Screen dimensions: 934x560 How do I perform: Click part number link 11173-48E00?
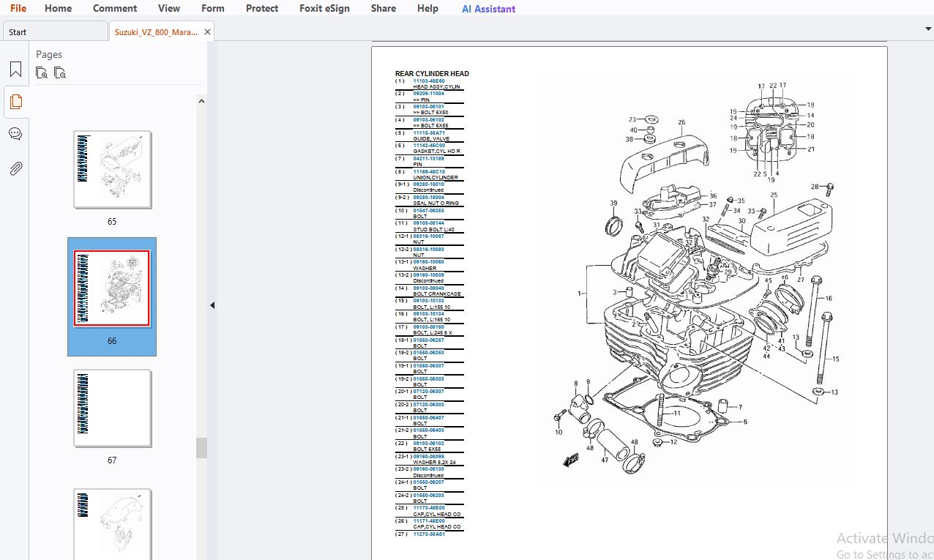tap(428, 508)
